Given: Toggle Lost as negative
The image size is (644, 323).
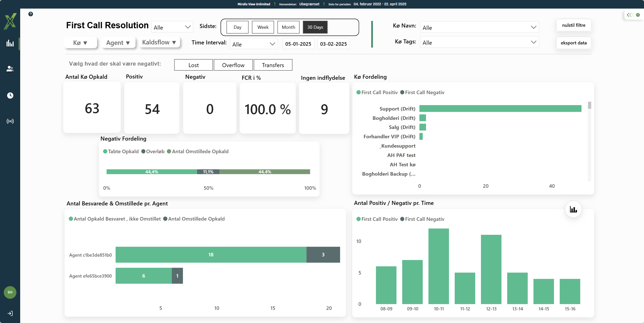Looking at the screenshot, I should click(x=194, y=65).
